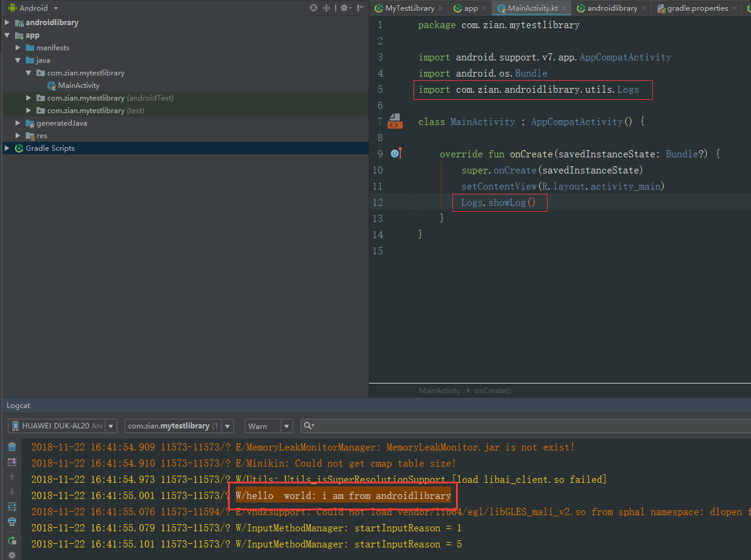Print the Logcat output
Image resolution: width=751 pixels, height=560 pixels.
[12, 522]
